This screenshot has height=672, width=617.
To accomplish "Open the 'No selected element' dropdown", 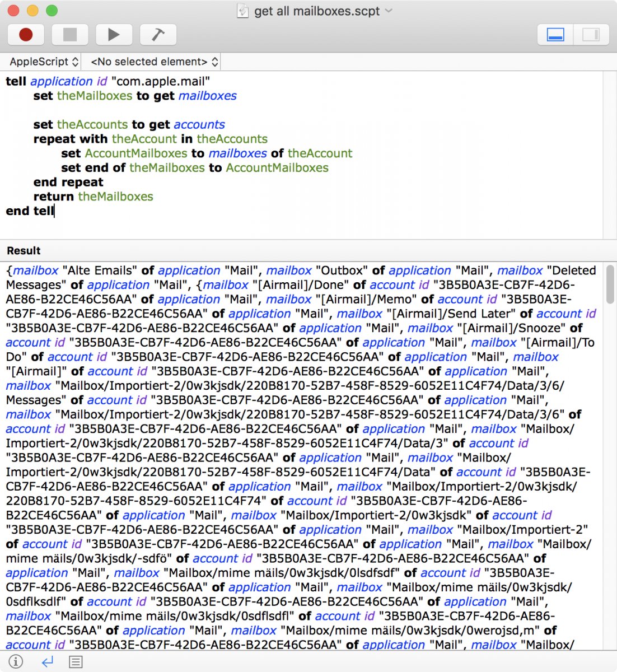I will click(154, 62).
